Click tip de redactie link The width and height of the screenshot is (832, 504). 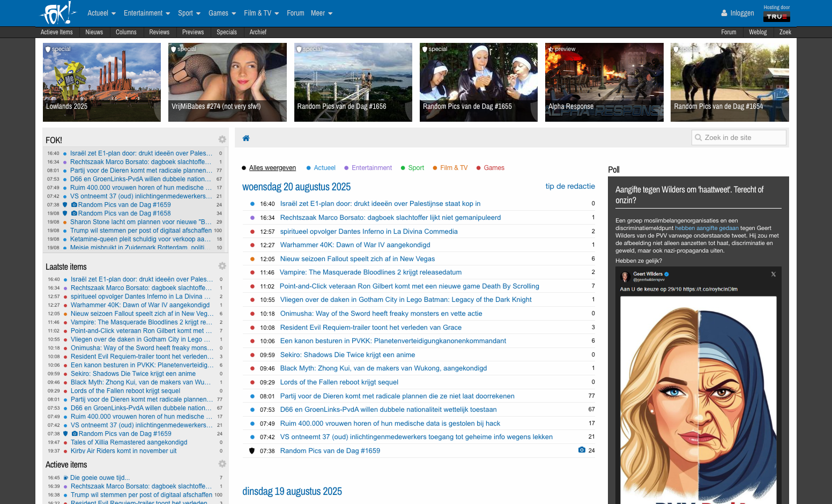point(570,186)
